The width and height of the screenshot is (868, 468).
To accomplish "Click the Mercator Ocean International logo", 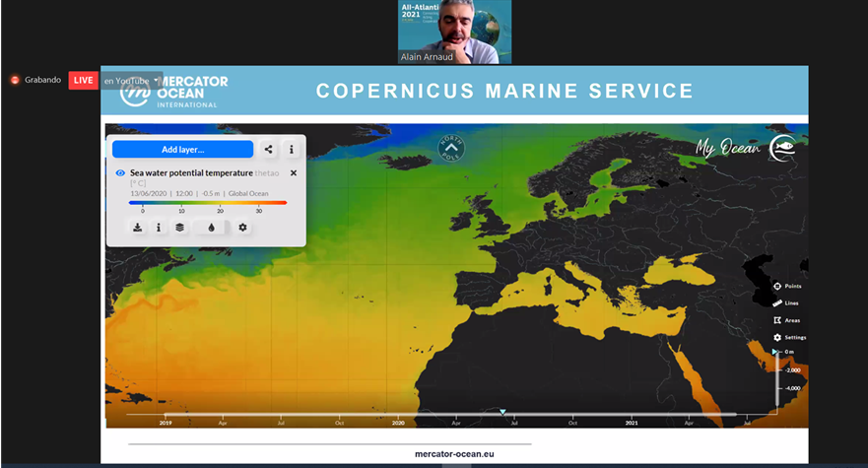I will tap(173, 92).
